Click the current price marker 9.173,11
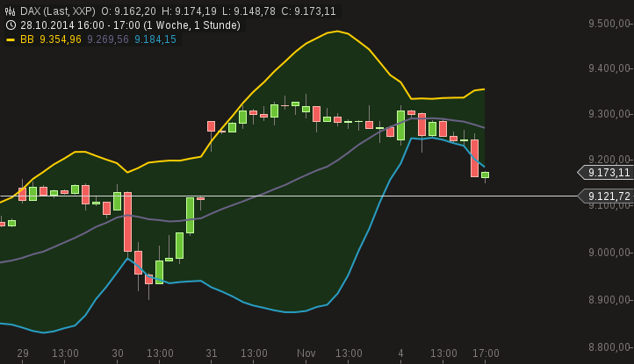Screen dimensions: 634x364 606,173
